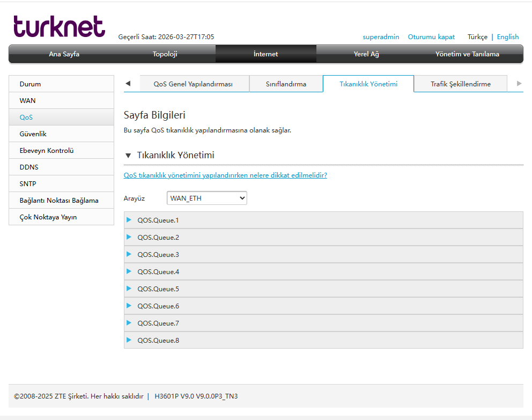Screen dimensions: 532x420
Task: Expand QOS.Queue.6 row
Action: (323, 306)
